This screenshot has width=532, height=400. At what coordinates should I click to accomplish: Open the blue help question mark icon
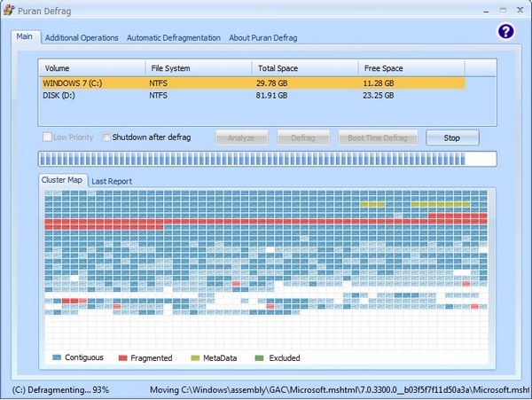505,32
